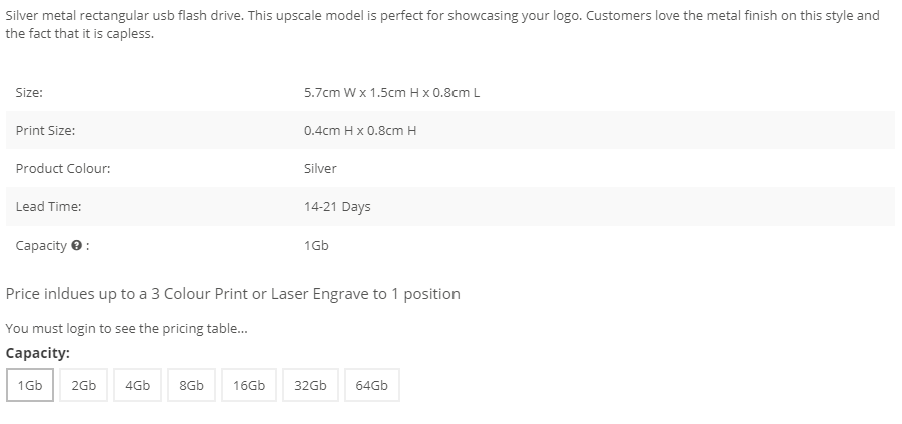Click the Print Size value text
This screenshot has height=424, width=902.
coord(360,131)
